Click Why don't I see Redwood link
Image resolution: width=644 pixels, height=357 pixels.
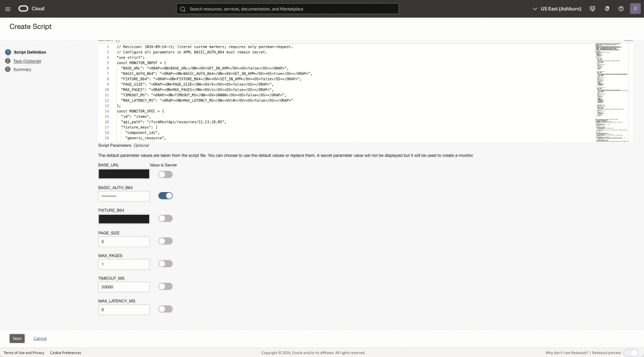[567, 353]
